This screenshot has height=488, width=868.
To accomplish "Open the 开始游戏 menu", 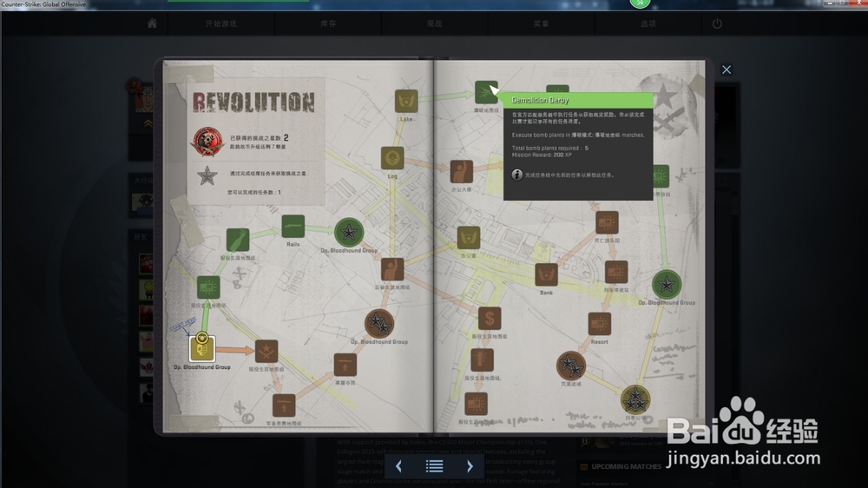I will tap(220, 23).
